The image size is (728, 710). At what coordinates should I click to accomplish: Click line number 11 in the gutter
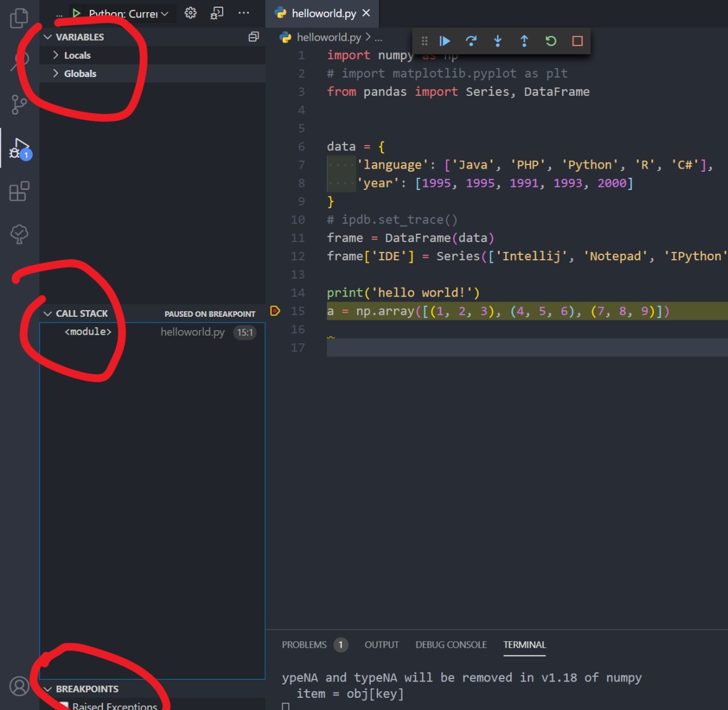[298, 238]
